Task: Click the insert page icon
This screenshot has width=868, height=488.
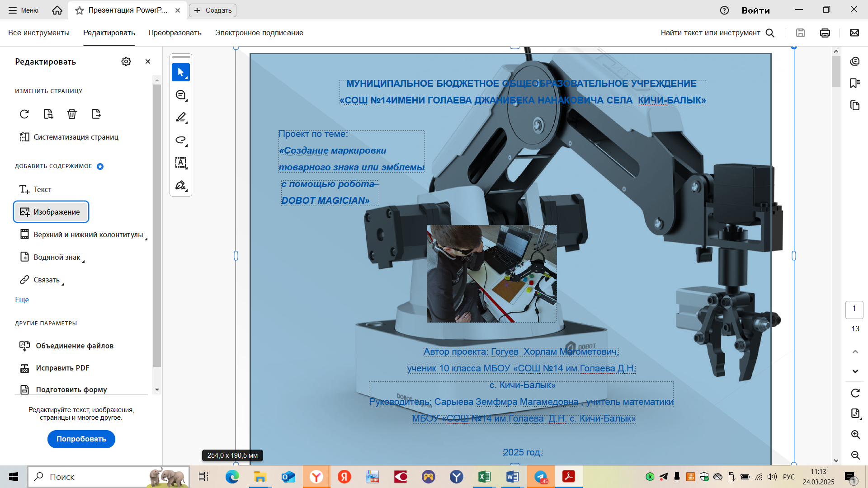Action: (96, 114)
